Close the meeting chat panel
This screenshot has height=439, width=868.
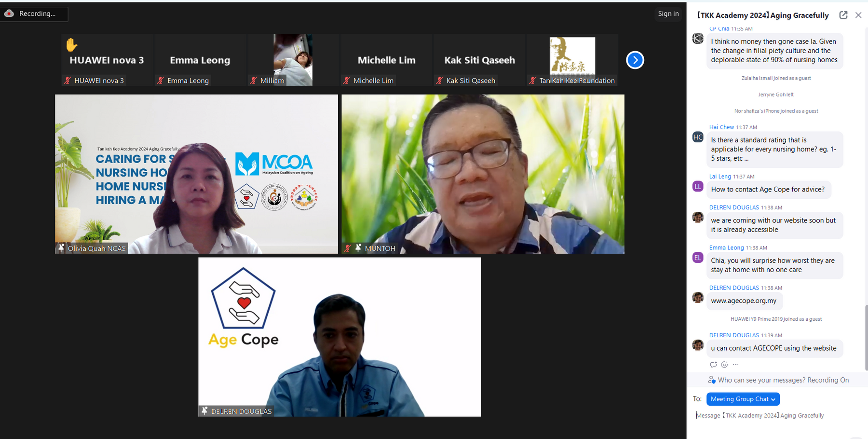858,15
